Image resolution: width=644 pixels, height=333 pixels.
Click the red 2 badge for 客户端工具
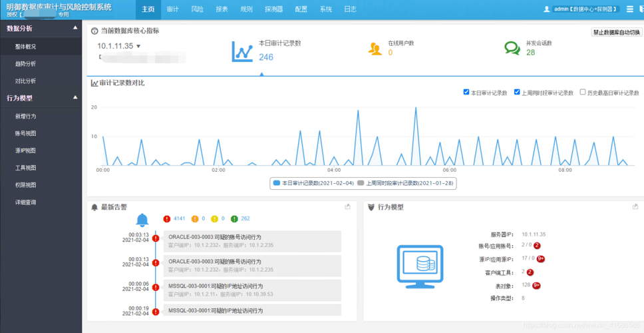pos(530,272)
